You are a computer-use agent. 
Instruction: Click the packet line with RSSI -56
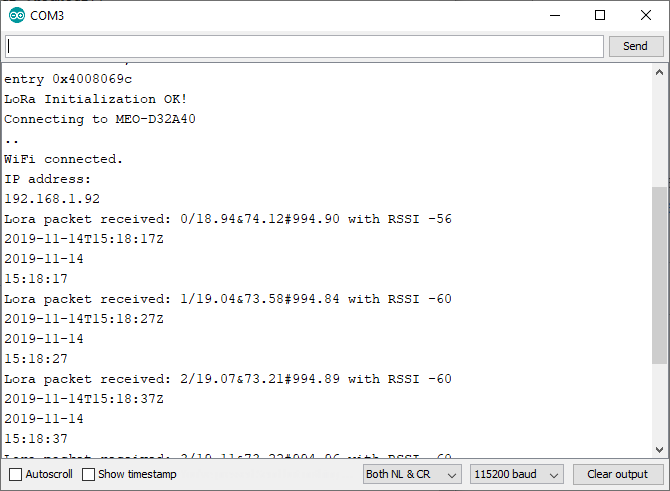[228, 219]
